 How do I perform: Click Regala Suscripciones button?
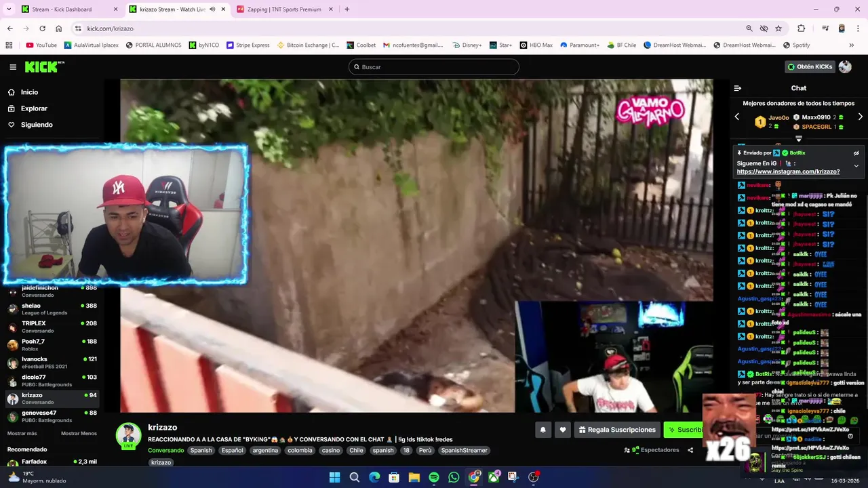[617, 430]
